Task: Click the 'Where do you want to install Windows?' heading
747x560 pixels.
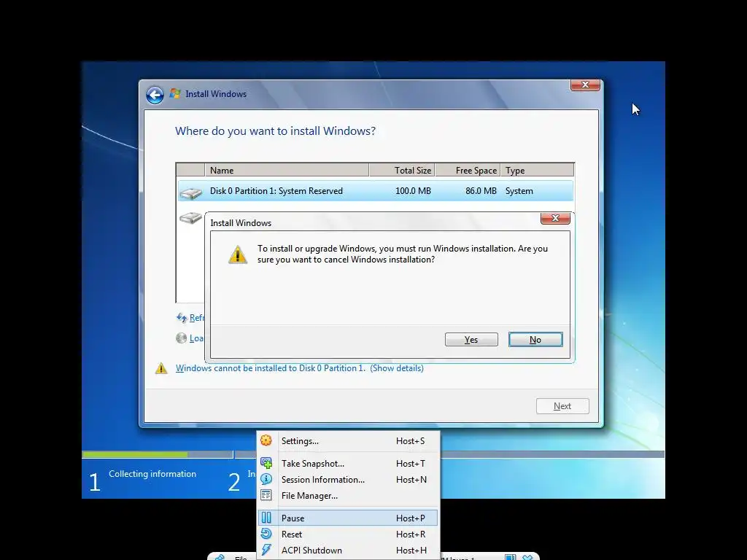Action: pyautogui.click(x=275, y=131)
